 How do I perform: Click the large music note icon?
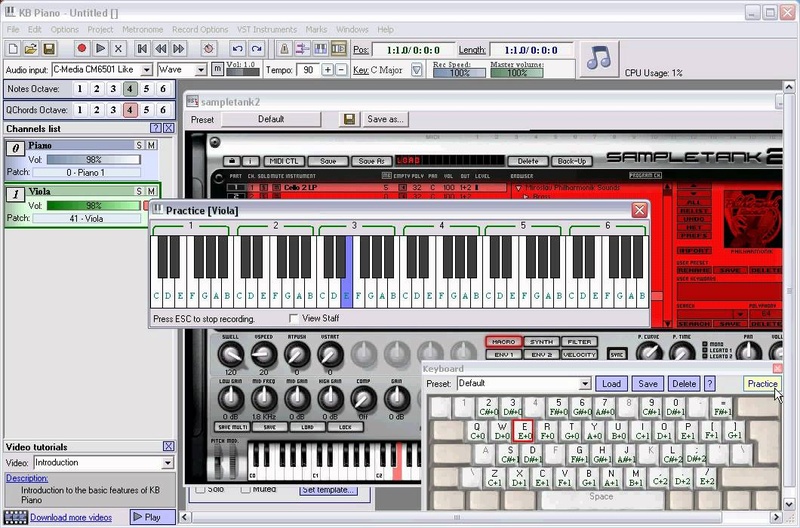[599, 59]
